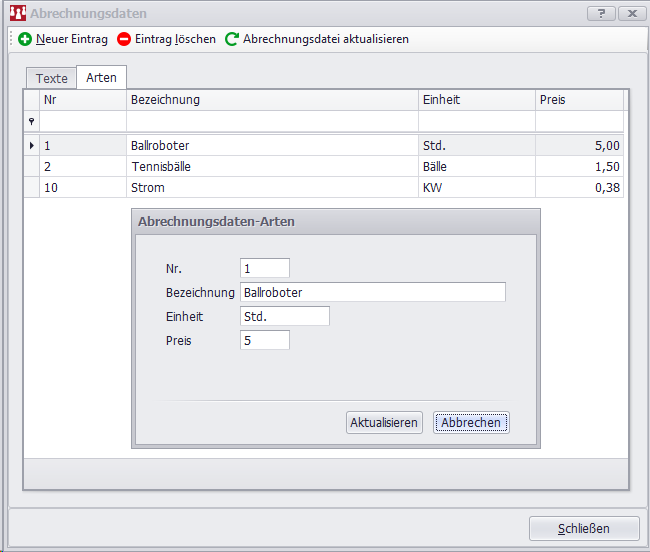Click the Einheit input field

[x=285, y=316]
